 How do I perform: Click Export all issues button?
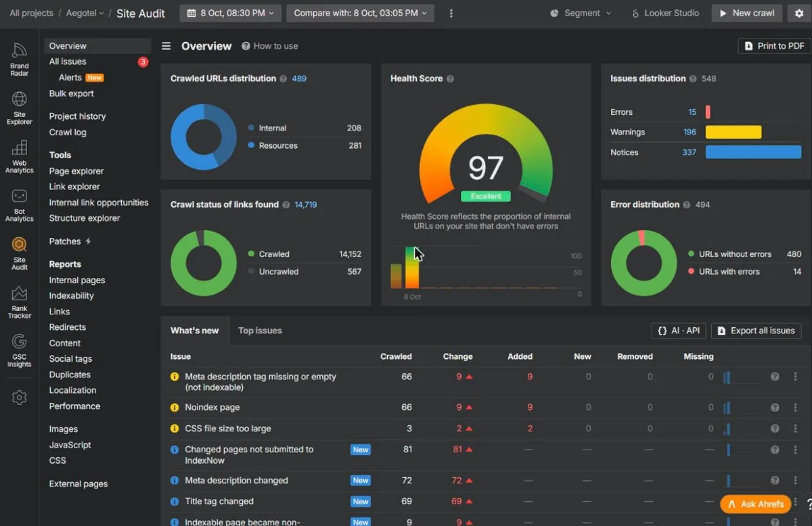[x=756, y=331]
